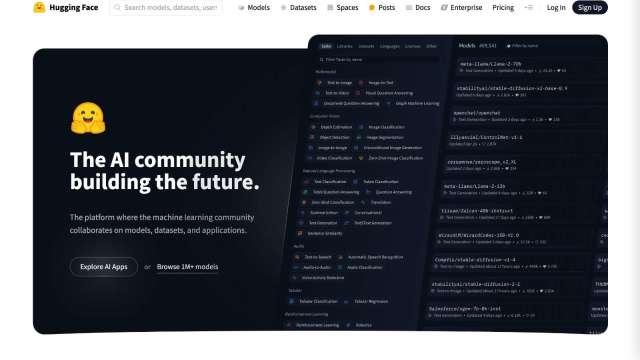
Task: Click the Filter Tasks by name field
Action: (380, 60)
